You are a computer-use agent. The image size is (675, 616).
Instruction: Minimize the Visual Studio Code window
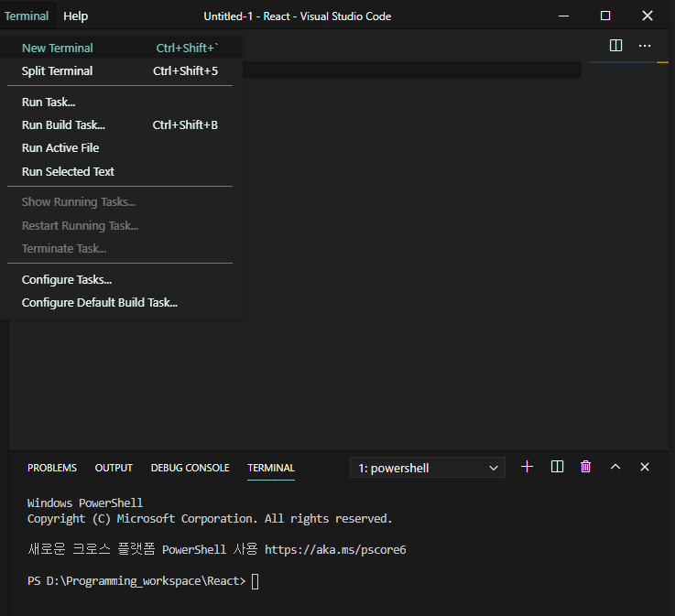point(563,16)
